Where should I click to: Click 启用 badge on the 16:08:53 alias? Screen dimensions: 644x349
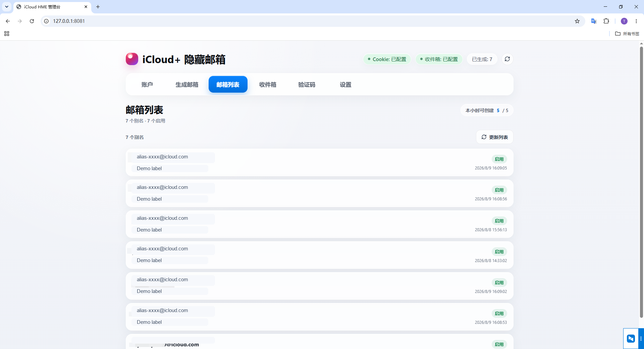pyautogui.click(x=499, y=314)
